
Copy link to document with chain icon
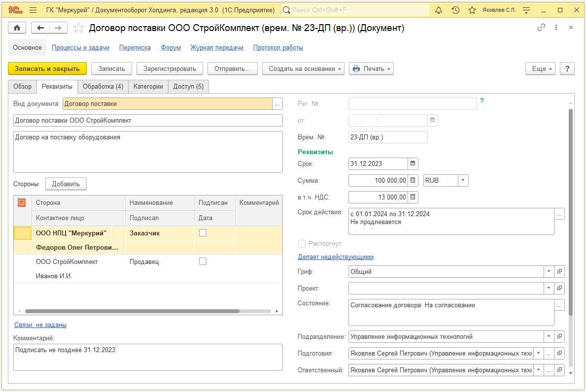tap(541, 28)
